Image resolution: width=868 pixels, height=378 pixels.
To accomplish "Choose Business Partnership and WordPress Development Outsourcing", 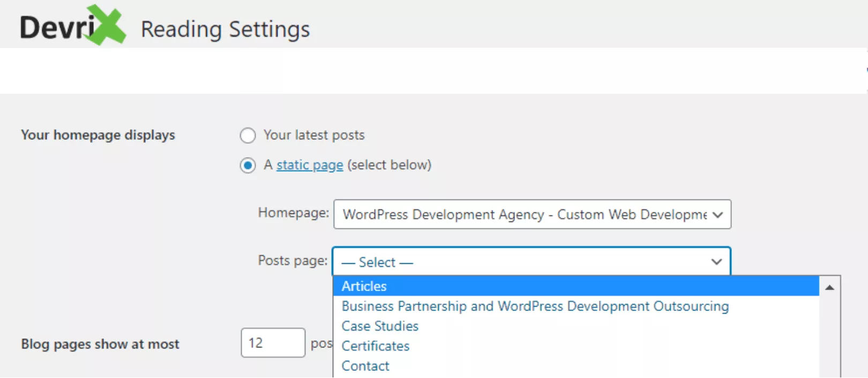I will [576, 306].
